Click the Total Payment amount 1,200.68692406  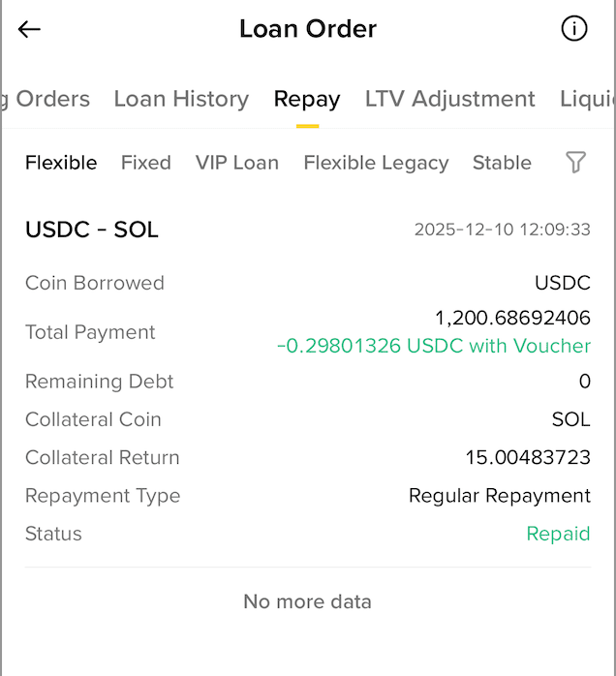pos(512,318)
